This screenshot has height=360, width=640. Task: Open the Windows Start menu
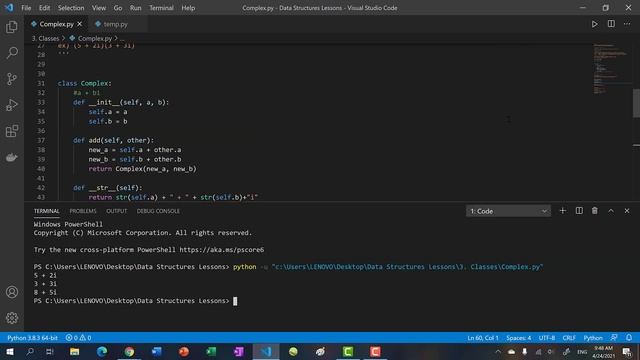pos(10,351)
